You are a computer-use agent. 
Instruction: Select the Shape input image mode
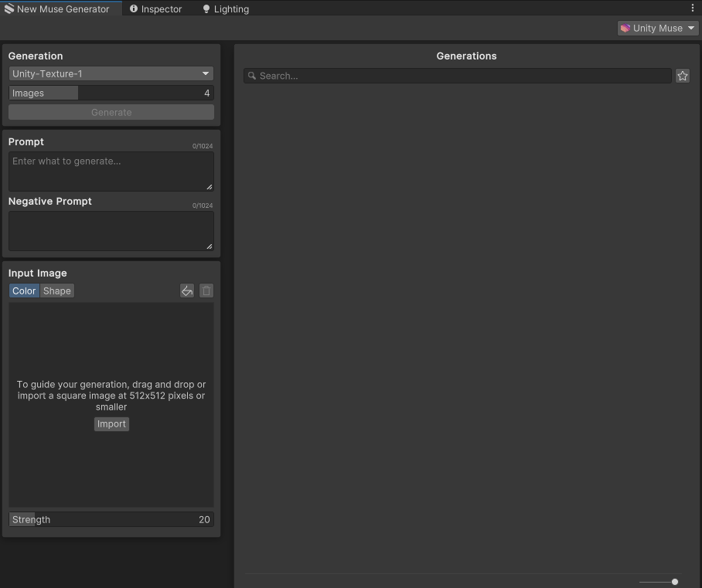[57, 291]
